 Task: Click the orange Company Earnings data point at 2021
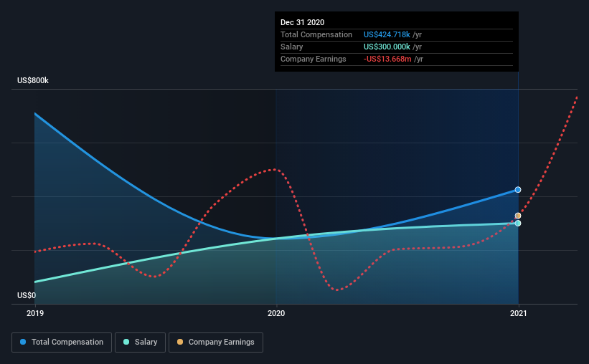pyautogui.click(x=518, y=216)
